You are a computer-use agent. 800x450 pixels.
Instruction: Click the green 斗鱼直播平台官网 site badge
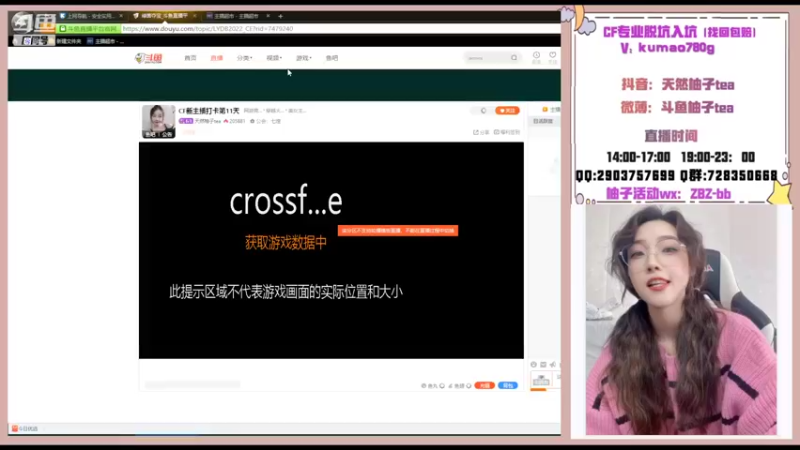click(89, 29)
